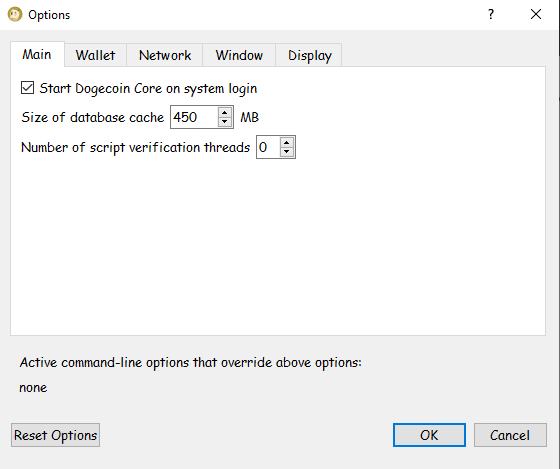Decrease database cache size with down arrow

coord(225,122)
